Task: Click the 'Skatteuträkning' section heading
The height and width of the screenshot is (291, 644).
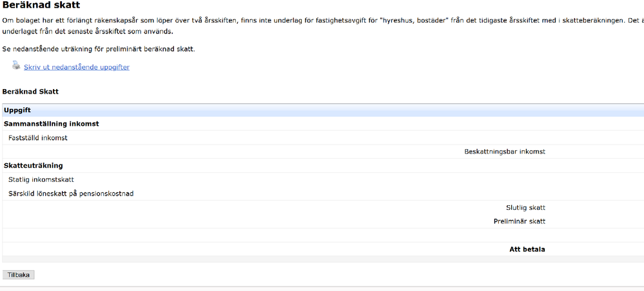Action: click(x=33, y=165)
